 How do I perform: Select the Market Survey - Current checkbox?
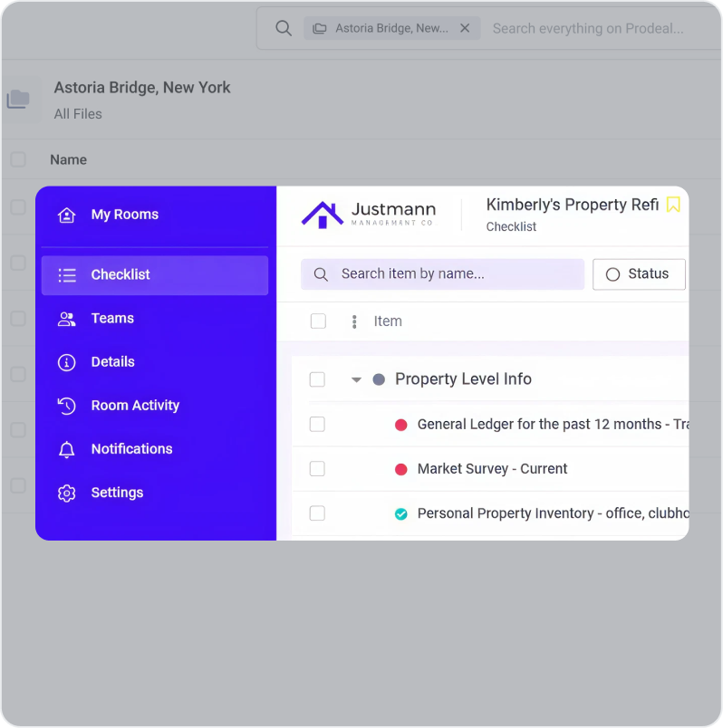coord(317,469)
